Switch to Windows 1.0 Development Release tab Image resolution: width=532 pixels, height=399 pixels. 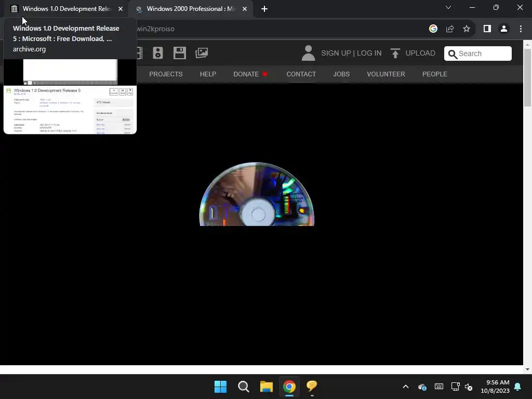pyautogui.click(x=66, y=9)
